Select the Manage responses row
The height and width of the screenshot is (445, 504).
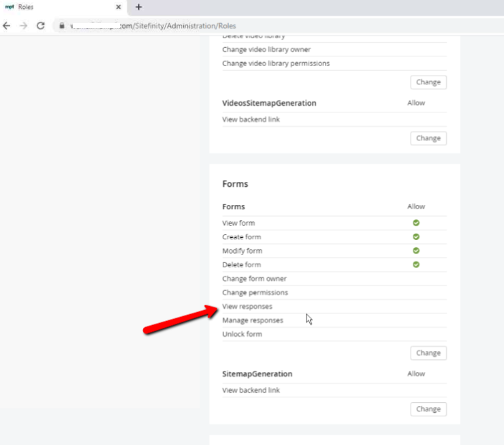coord(334,320)
